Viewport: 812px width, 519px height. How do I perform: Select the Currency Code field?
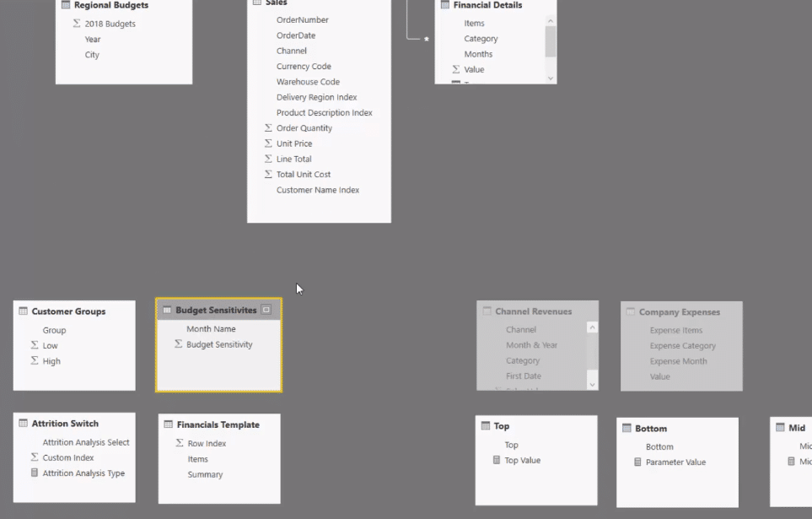point(304,67)
